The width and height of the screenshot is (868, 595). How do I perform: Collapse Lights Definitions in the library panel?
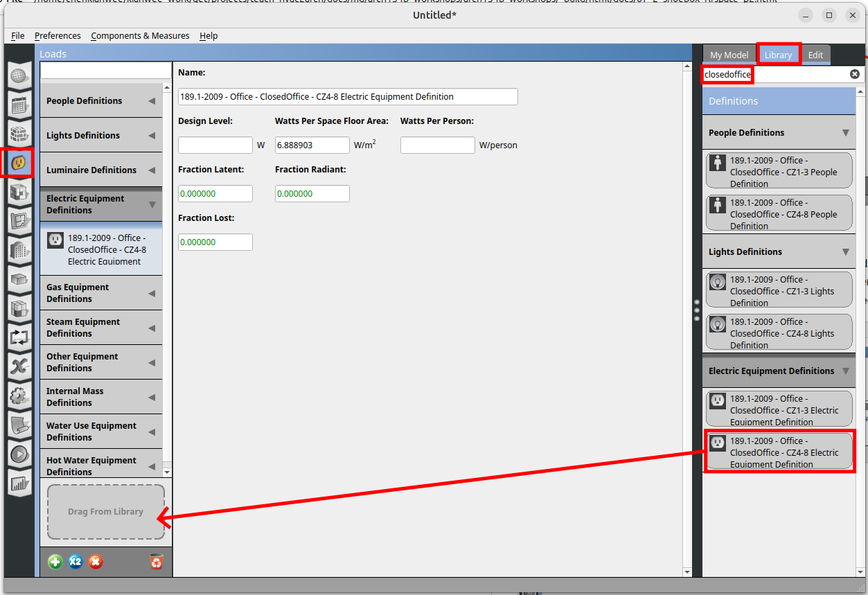[x=845, y=252]
